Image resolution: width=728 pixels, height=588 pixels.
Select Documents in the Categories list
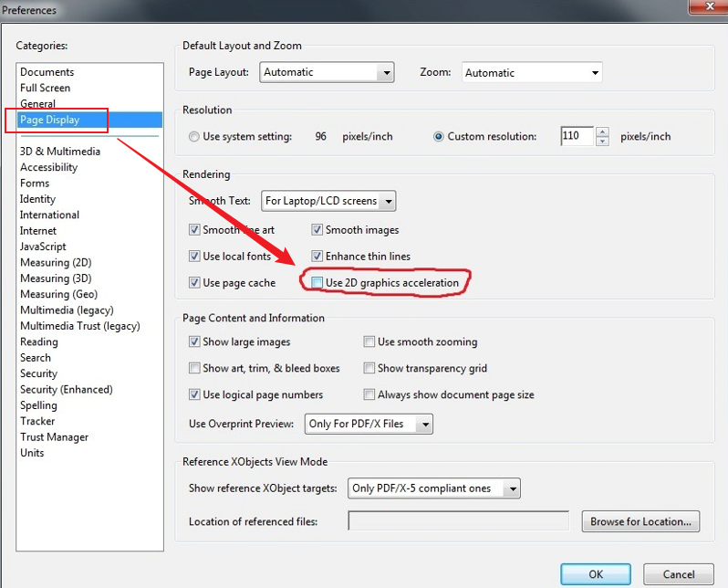pos(47,72)
